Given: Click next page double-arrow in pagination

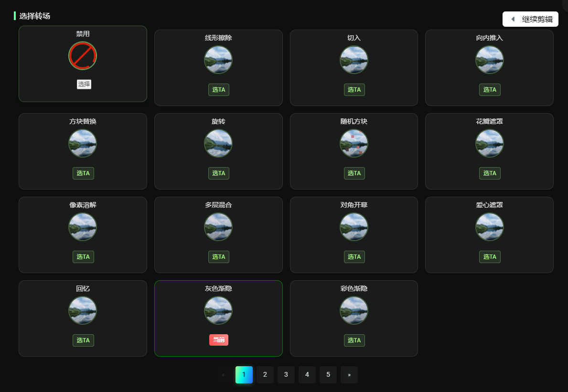Looking at the screenshot, I should click(349, 375).
